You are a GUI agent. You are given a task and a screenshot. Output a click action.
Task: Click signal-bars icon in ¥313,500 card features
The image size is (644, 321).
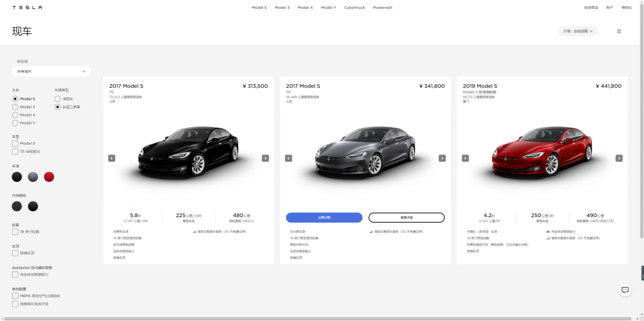pos(194,232)
